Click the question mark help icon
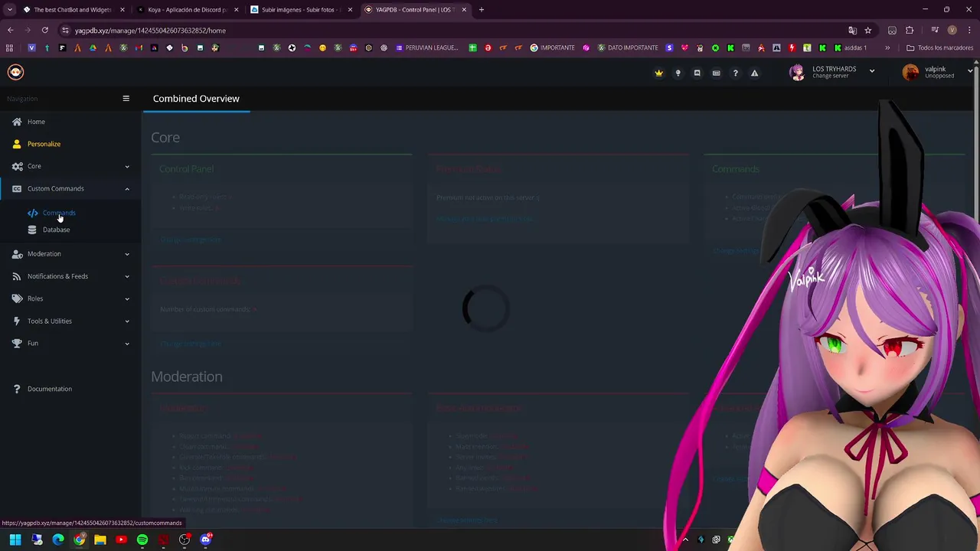The image size is (980, 551). click(x=735, y=73)
